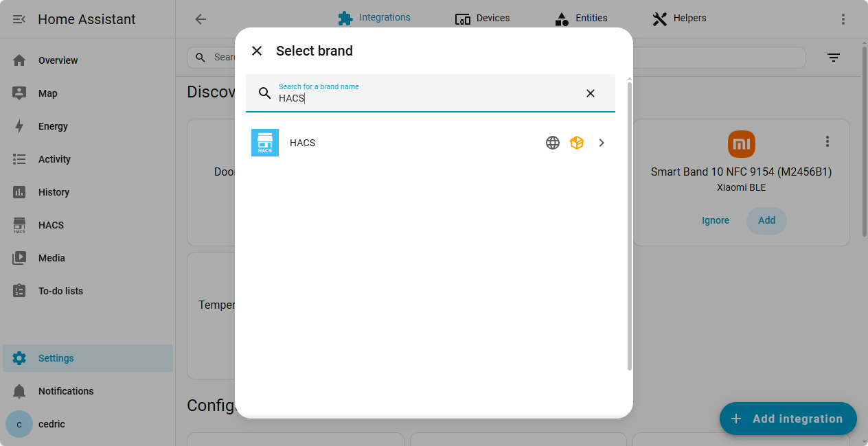The image size is (868, 446).
Task: Open the top-right overflow menu
Action: coord(843,19)
